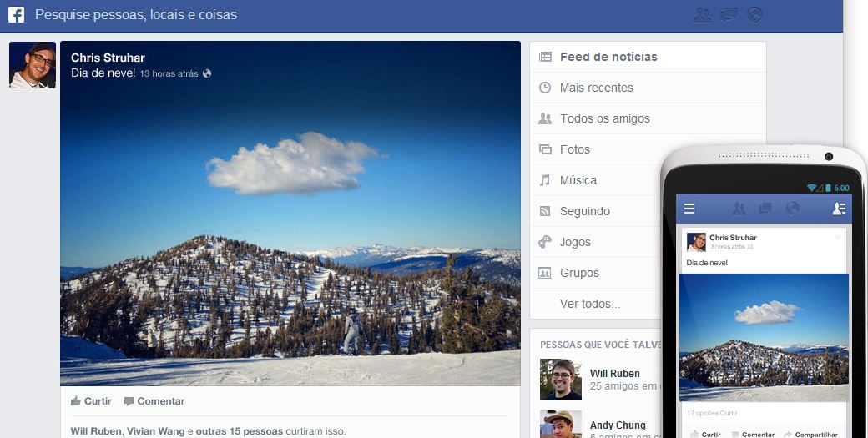Click the Facebook logo icon
The image size is (868, 438).
[x=16, y=14]
